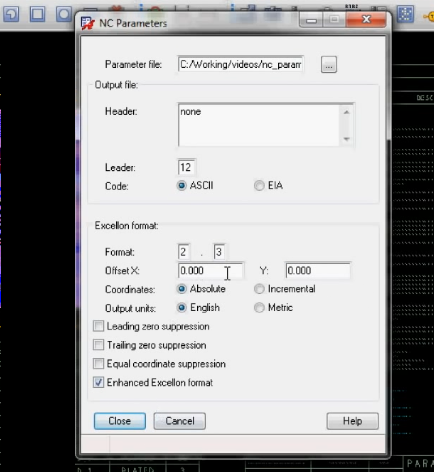This screenshot has height=472, width=434.
Task: Click the Leader value field
Action: 186,167
